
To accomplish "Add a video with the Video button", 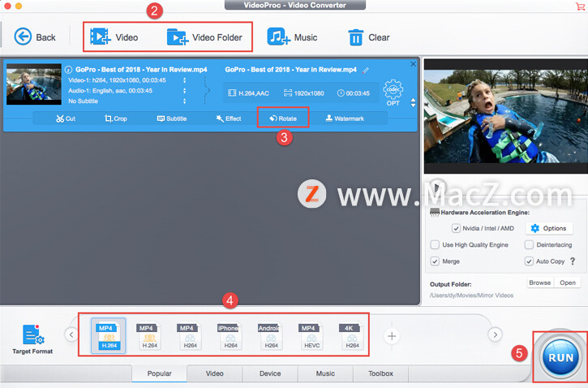I will [114, 37].
